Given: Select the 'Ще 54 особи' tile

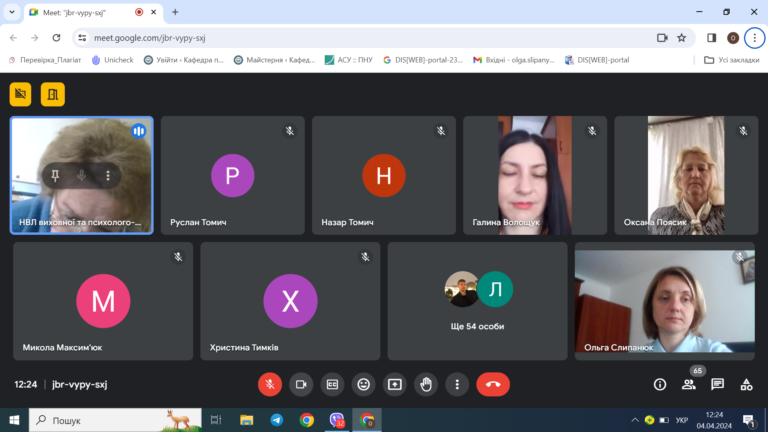Looking at the screenshot, I should [x=478, y=301].
